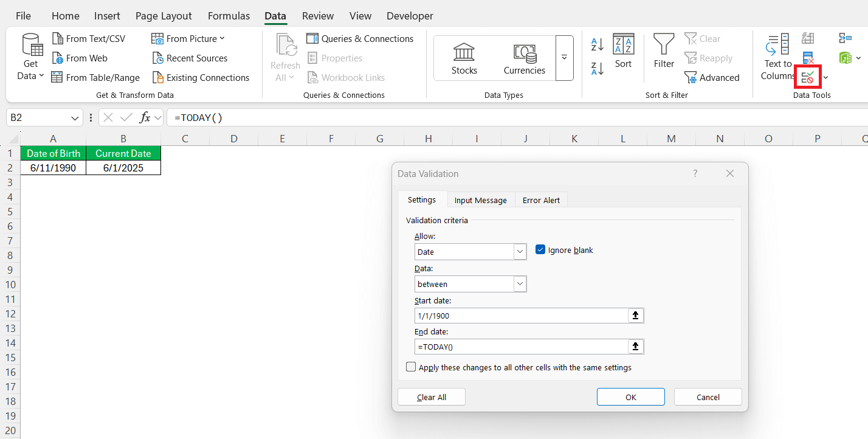Check Apply these changes to all other cells
The width and height of the screenshot is (868, 439).
pos(412,367)
